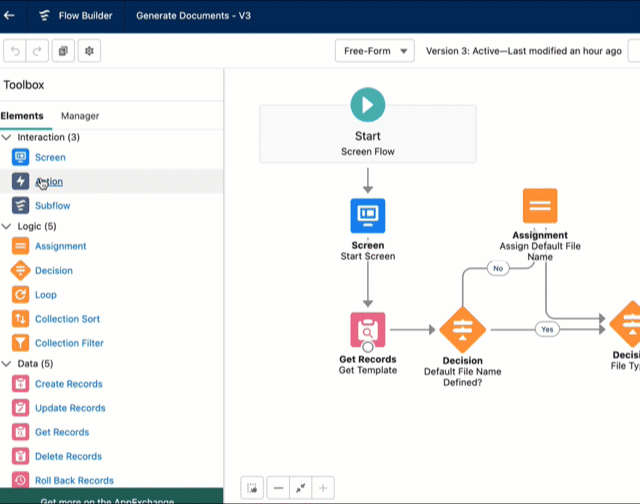Image resolution: width=640 pixels, height=504 pixels.
Task: Click the Subflow link in Toolbox
Action: (x=53, y=206)
